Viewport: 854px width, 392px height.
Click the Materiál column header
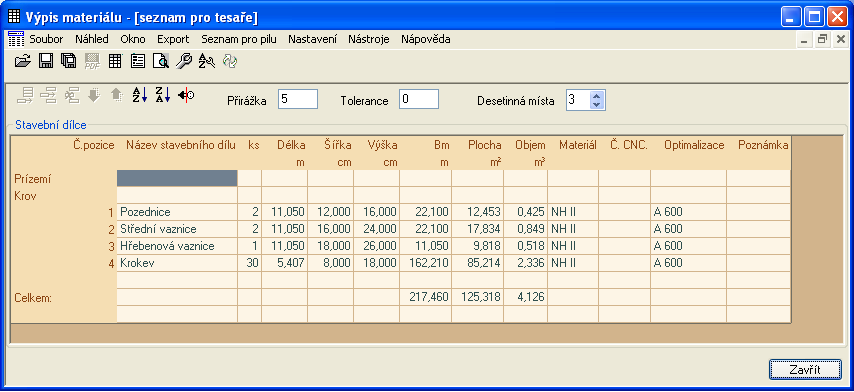[x=578, y=145]
